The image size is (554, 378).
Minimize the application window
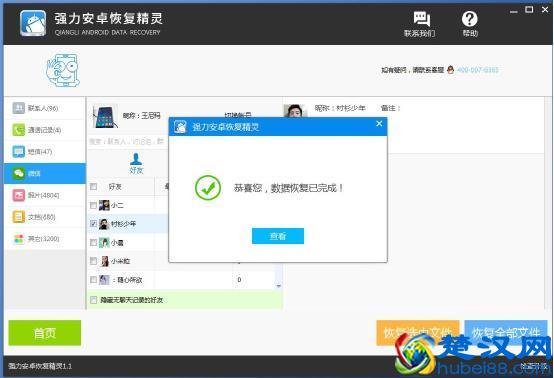pyautogui.click(x=514, y=11)
